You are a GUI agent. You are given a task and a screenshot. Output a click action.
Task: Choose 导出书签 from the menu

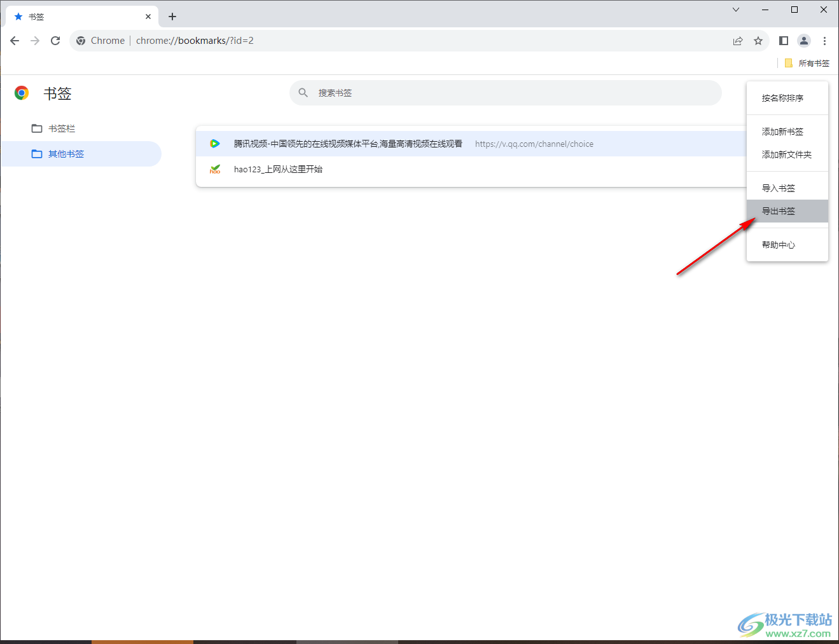(787, 211)
